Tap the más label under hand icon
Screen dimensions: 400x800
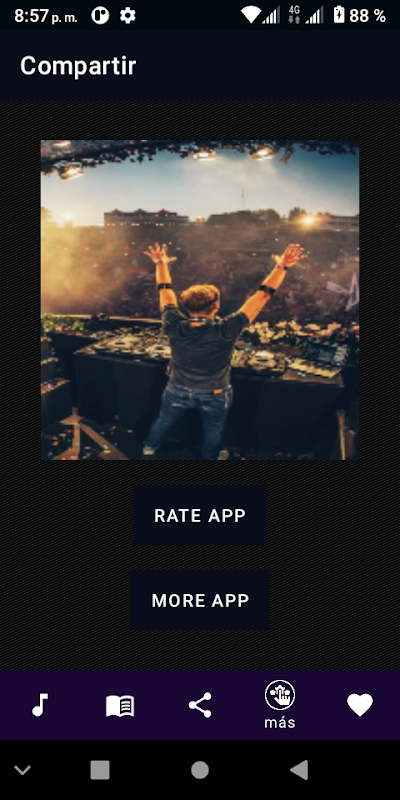280,722
